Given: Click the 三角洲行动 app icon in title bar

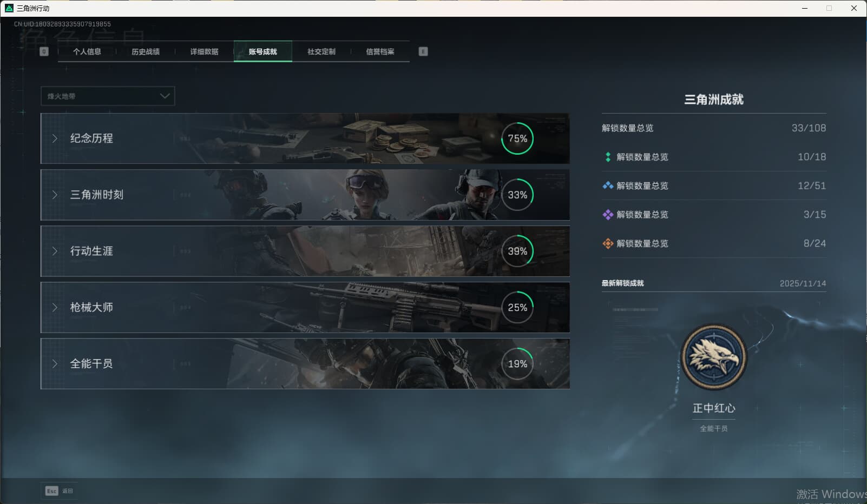Looking at the screenshot, I should [x=9, y=8].
